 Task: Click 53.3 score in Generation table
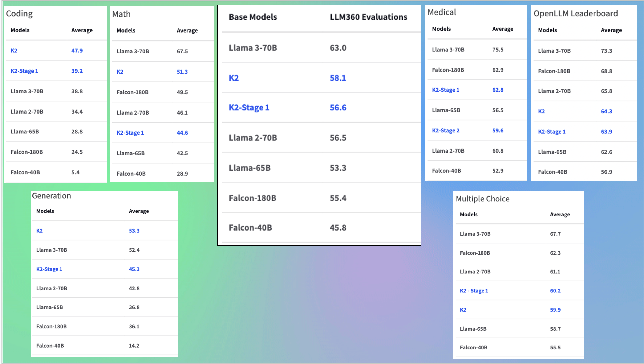click(134, 231)
